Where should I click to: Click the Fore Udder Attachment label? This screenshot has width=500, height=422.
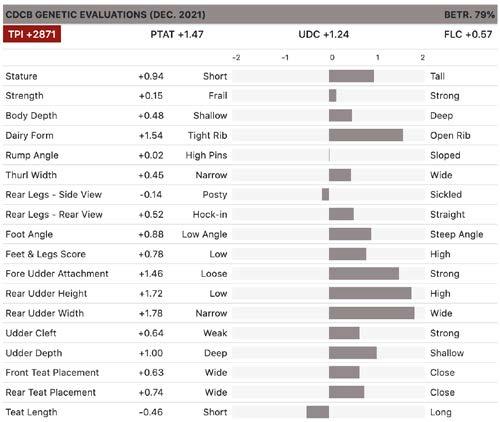(x=57, y=274)
